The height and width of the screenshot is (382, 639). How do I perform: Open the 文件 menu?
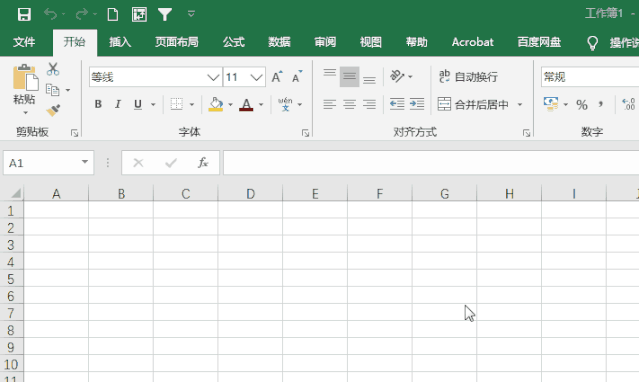24,42
